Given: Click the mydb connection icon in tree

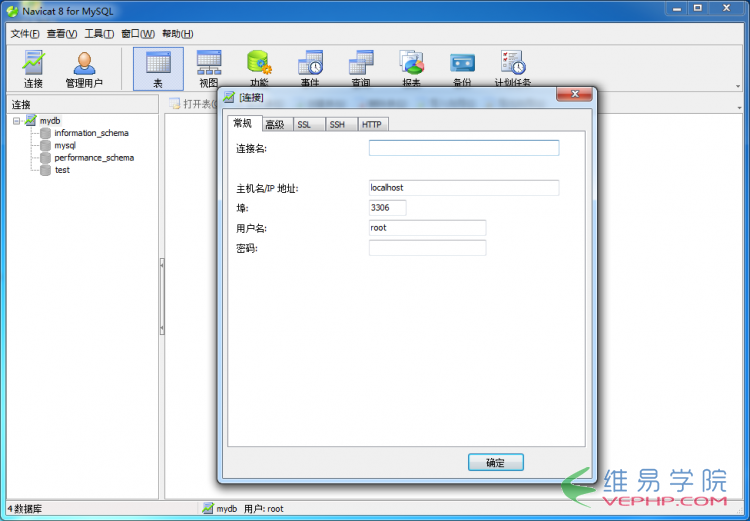Looking at the screenshot, I should pos(31,121).
